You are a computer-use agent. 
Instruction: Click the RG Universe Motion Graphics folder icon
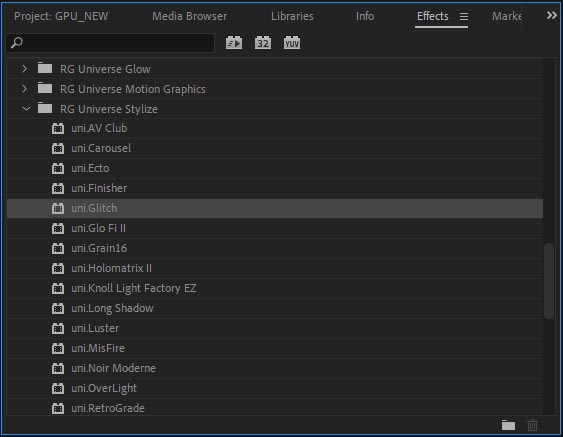pos(45,88)
